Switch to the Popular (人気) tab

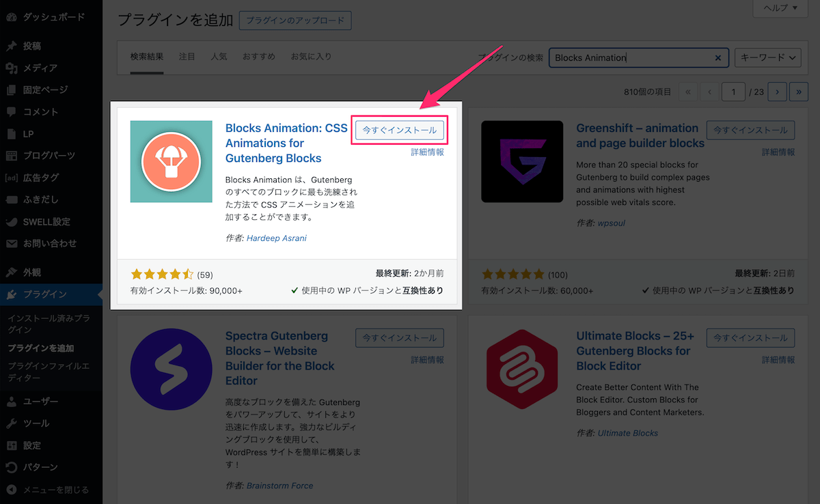(x=219, y=57)
